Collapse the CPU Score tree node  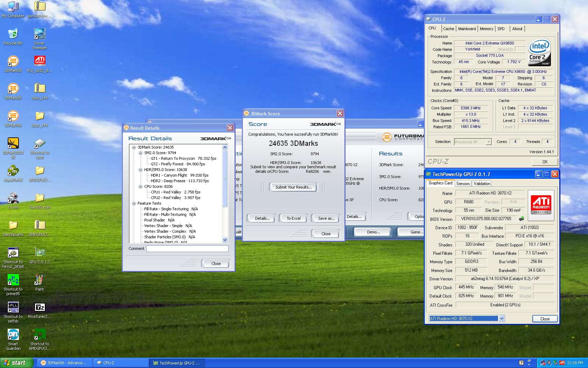140,186
